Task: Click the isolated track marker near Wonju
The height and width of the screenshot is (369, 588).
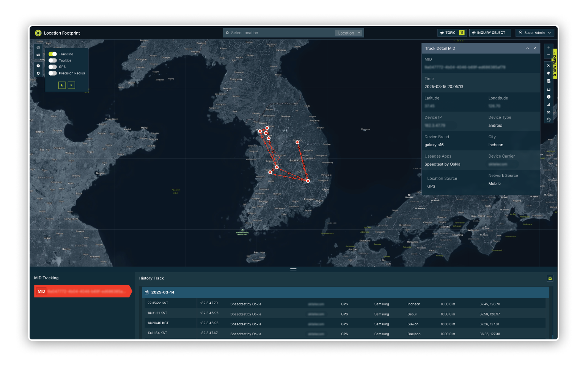Action: tap(297, 142)
